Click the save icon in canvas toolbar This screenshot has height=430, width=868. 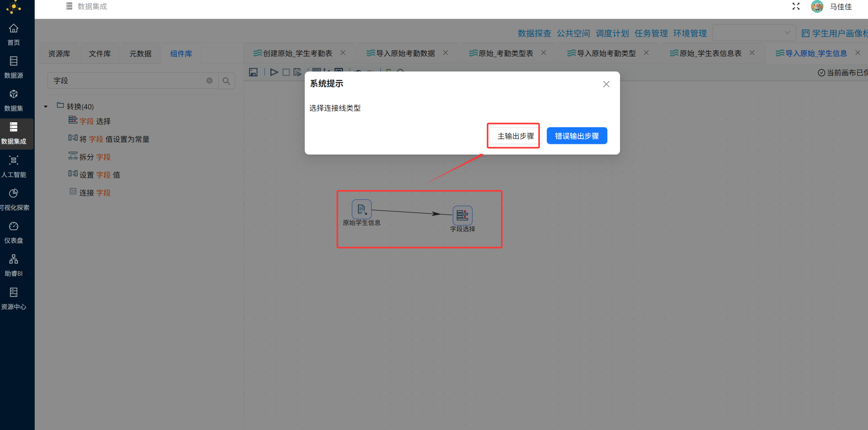(x=253, y=72)
